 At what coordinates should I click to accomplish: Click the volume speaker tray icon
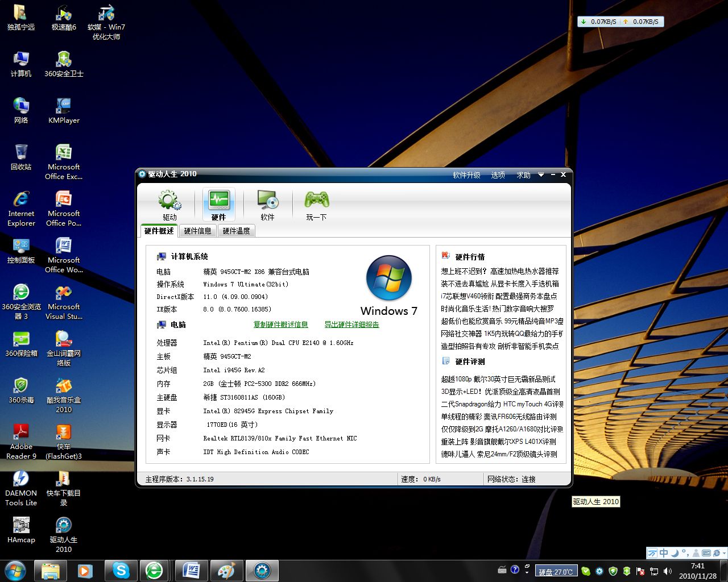(x=667, y=571)
